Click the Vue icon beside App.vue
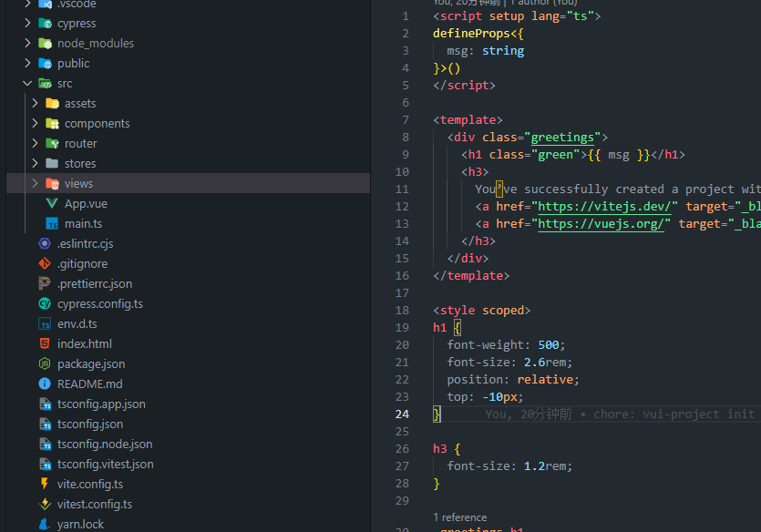 tap(52, 204)
